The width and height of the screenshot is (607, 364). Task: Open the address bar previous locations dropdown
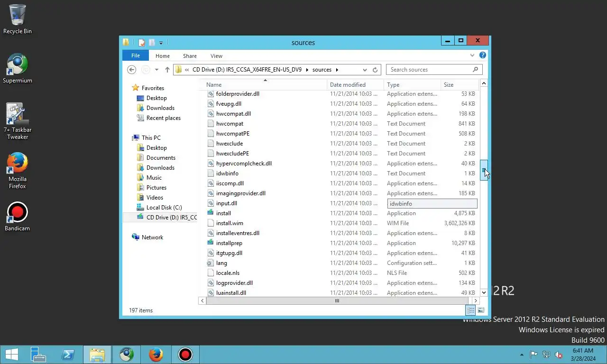pyautogui.click(x=364, y=70)
